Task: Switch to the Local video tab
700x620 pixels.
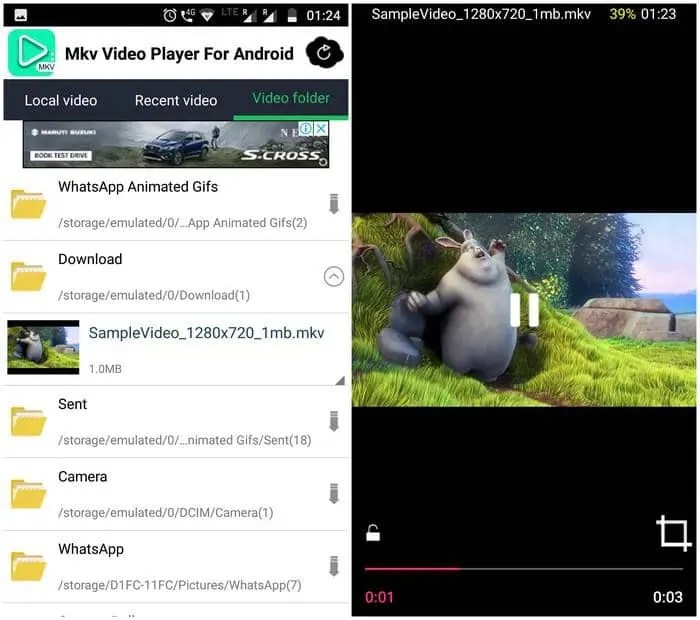Action: 61,100
